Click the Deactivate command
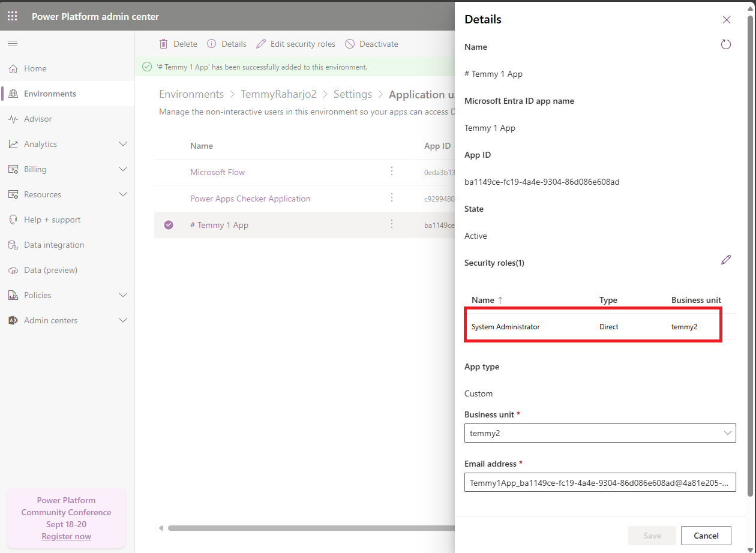The width and height of the screenshot is (756, 553). coord(372,44)
